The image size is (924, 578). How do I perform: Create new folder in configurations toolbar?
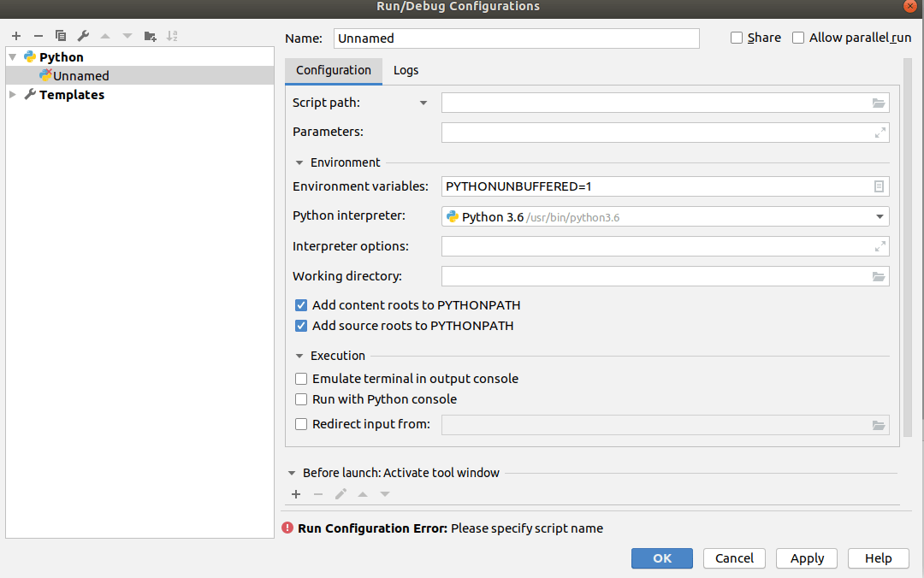click(x=151, y=36)
